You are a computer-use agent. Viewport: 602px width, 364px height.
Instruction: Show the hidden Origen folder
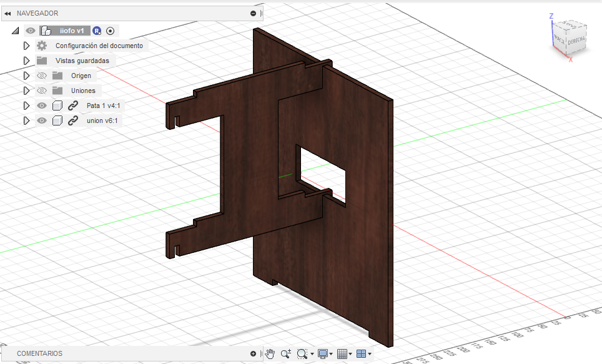tap(42, 76)
